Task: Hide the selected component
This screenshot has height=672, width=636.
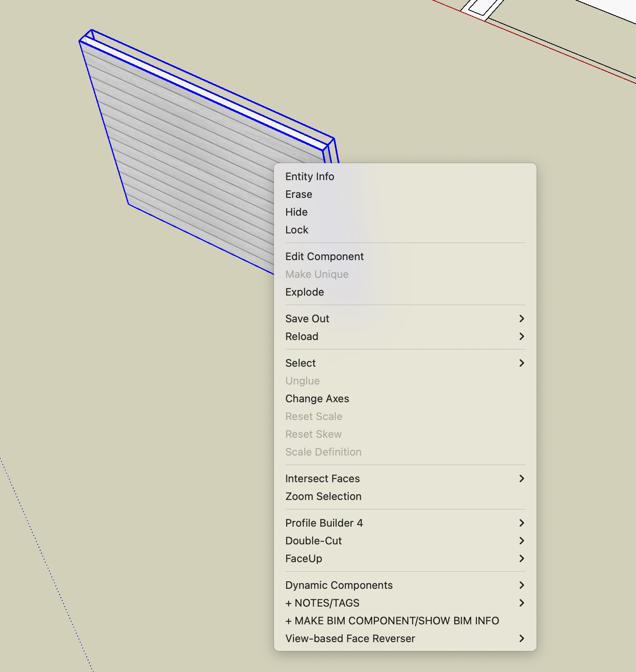Action: tap(296, 212)
